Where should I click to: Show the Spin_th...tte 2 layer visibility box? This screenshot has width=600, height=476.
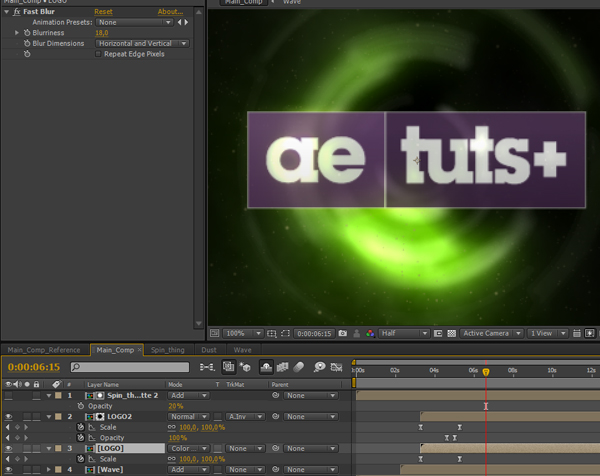coord(8,395)
